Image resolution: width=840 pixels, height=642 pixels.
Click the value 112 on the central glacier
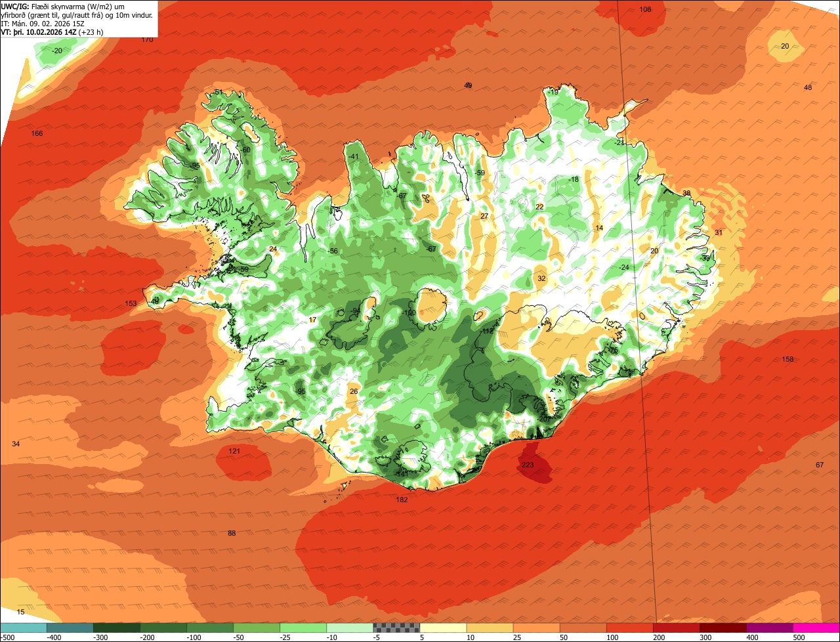click(488, 332)
